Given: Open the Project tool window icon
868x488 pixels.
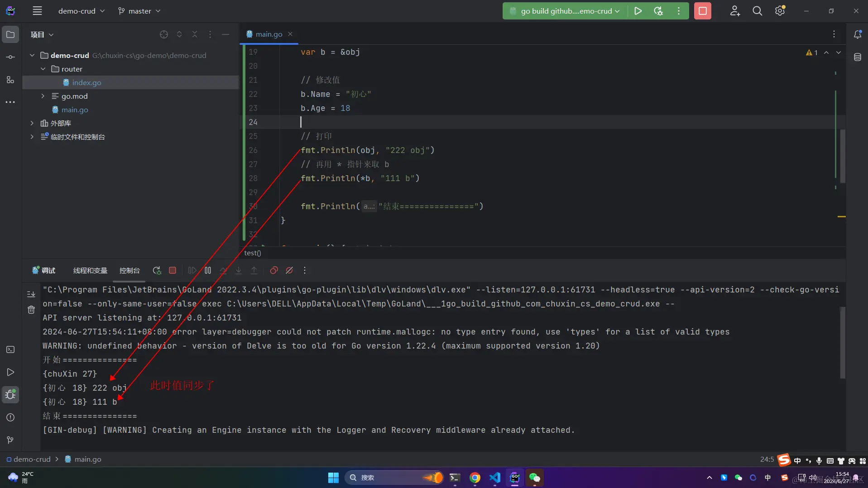Looking at the screenshot, I should coord(10,34).
